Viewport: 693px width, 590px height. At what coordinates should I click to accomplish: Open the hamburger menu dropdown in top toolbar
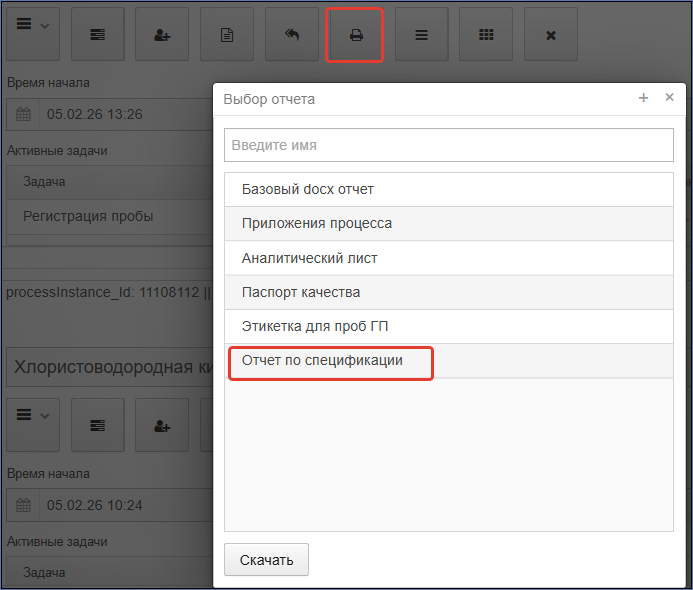(33, 34)
